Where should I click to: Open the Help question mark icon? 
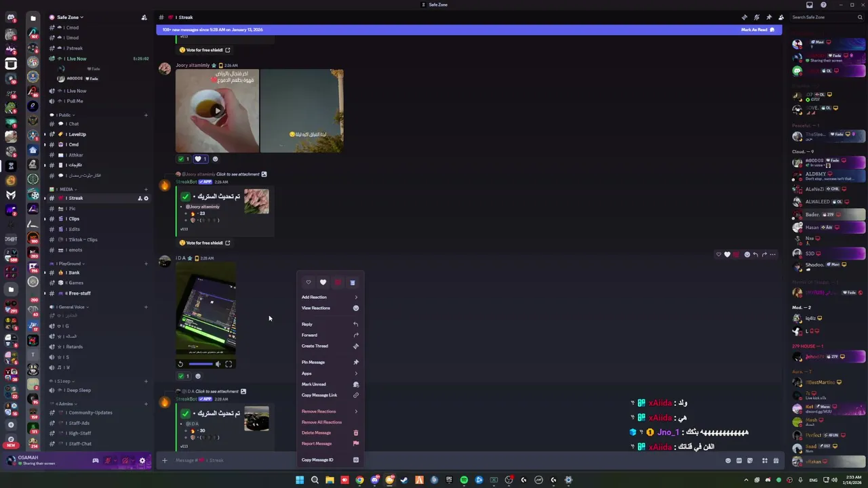click(823, 5)
